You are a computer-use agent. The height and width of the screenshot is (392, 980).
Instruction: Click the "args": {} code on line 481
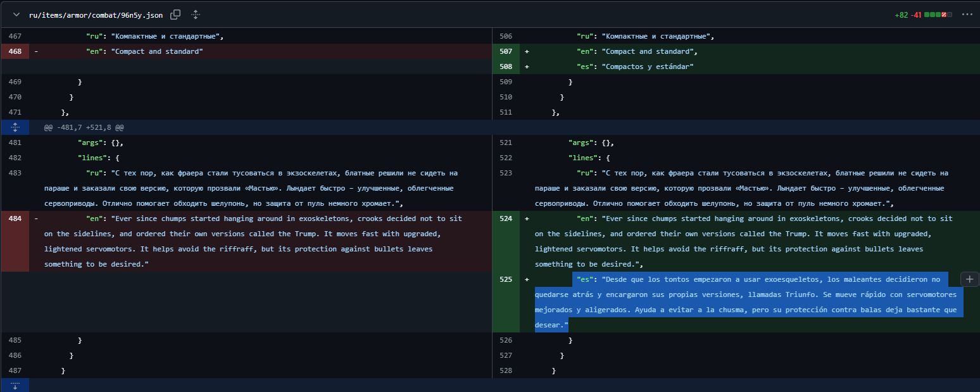pyautogui.click(x=101, y=142)
